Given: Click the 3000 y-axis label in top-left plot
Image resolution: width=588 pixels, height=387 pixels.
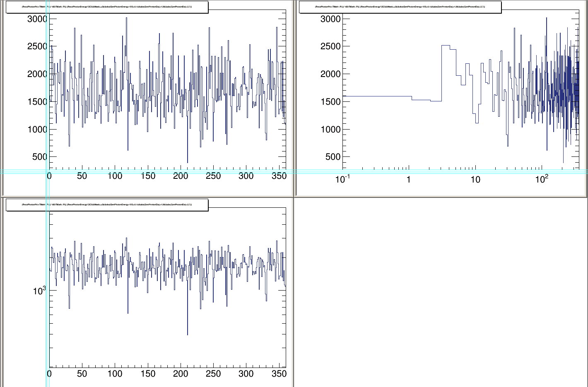Looking at the screenshot, I should point(37,19).
